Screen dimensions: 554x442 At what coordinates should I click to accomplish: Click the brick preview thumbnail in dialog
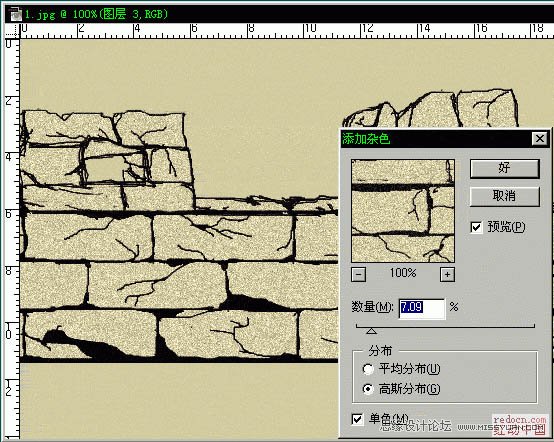click(x=403, y=211)
